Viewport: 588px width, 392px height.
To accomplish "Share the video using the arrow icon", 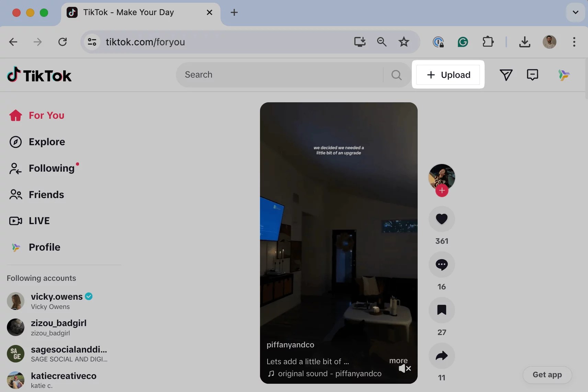I will pos(441,356).
